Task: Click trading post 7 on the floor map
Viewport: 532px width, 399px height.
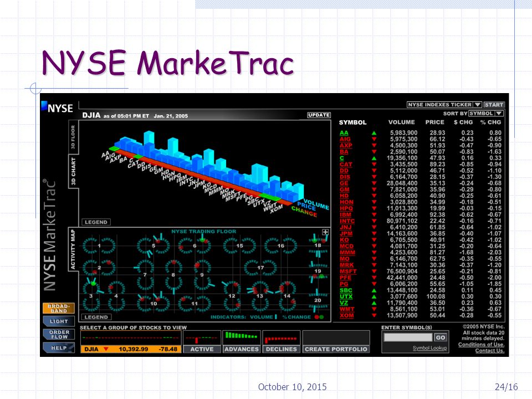Action: pos(145,274)
